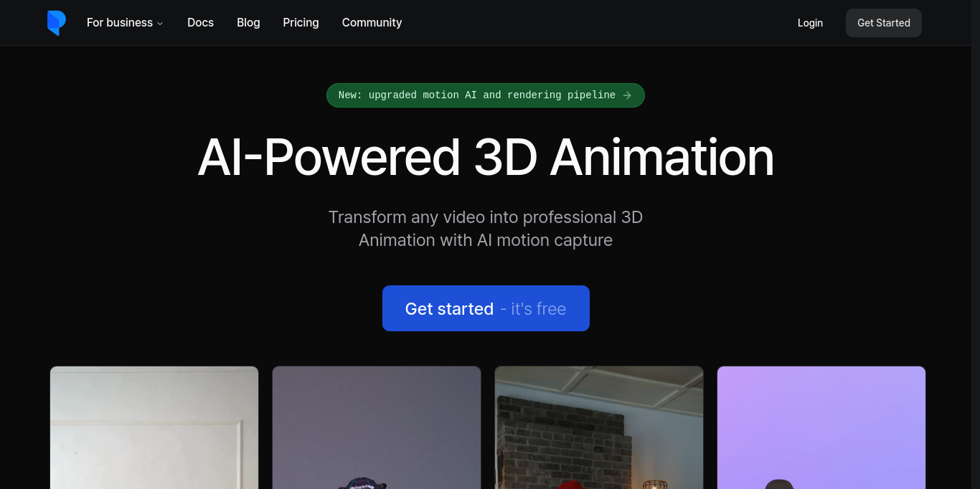Image resolution: width=980 pixels, height=489 pixels.
Task: Go to the Blog section
Action: (248, 23)
